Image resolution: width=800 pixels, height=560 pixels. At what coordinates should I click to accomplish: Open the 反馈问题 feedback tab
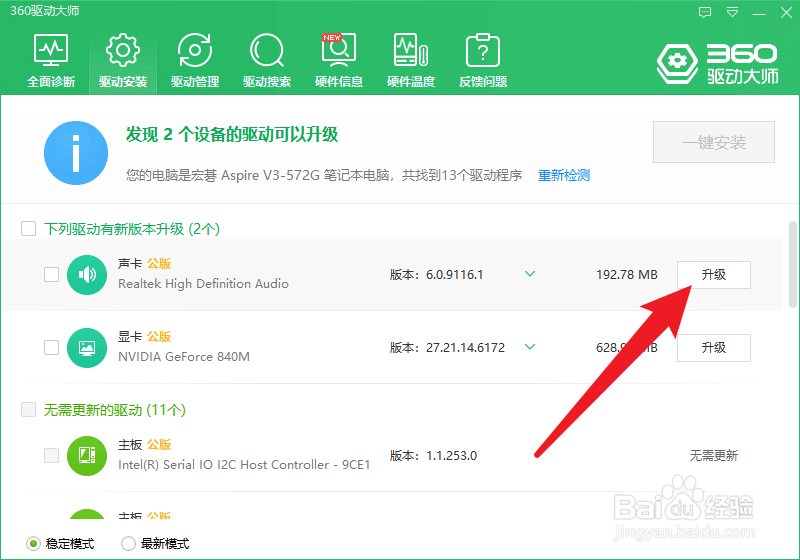pyautogui.click(x=483, y=61)
